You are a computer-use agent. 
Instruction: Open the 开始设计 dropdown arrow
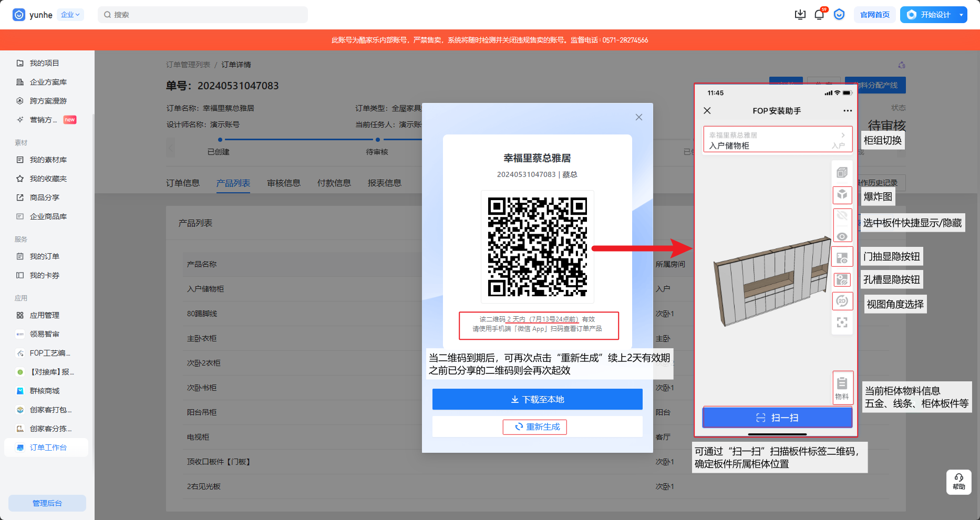pyautogui.click(x=961, y=15)
